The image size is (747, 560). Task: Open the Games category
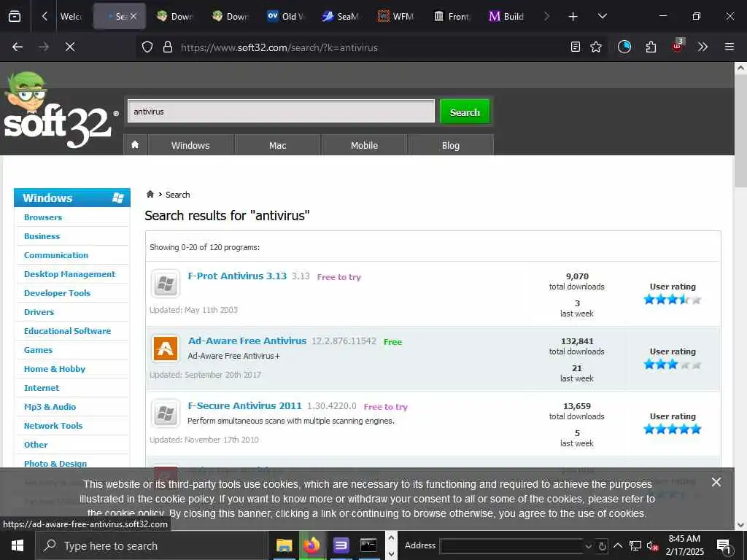coord(38,350)
